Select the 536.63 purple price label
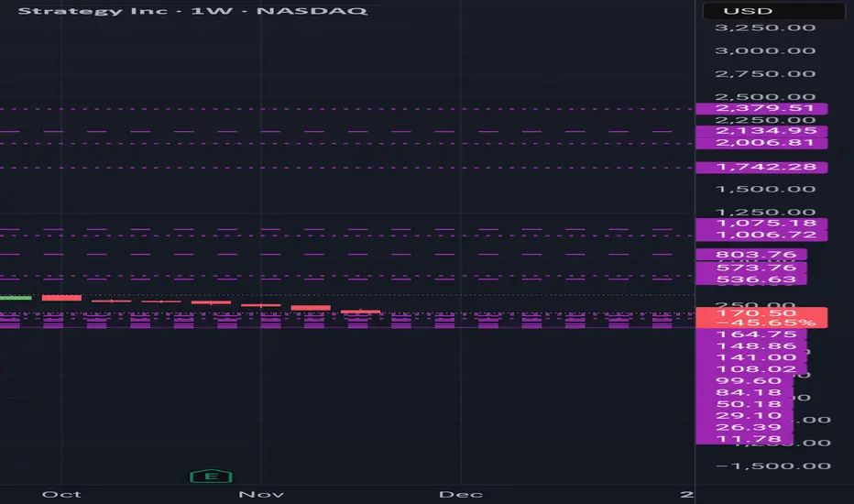The height and width of the screenshot is (504, 854). [750, 279]
